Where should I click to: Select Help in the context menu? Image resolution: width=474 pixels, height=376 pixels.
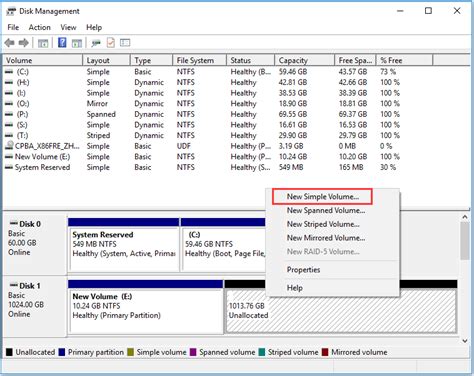point(295,288)
